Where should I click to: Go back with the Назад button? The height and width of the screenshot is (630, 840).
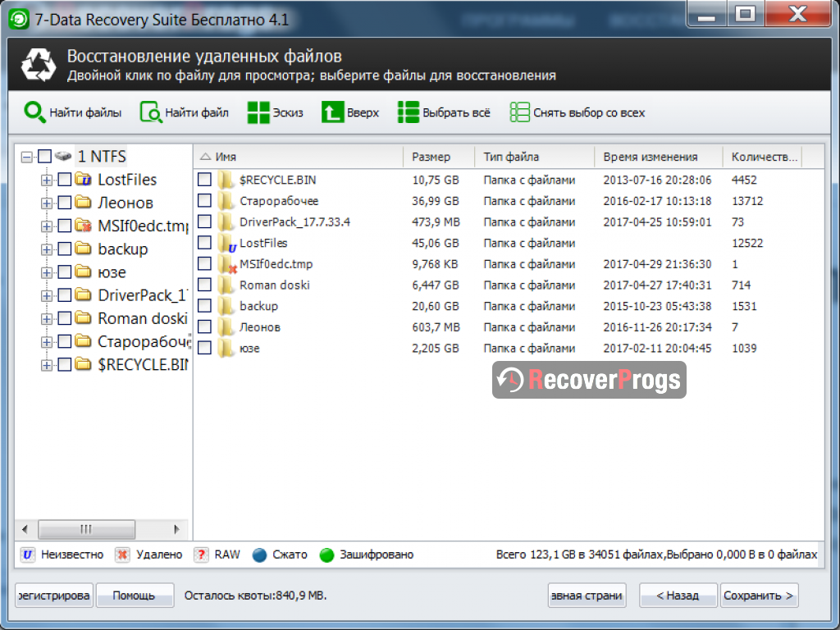tap(678, 596)
